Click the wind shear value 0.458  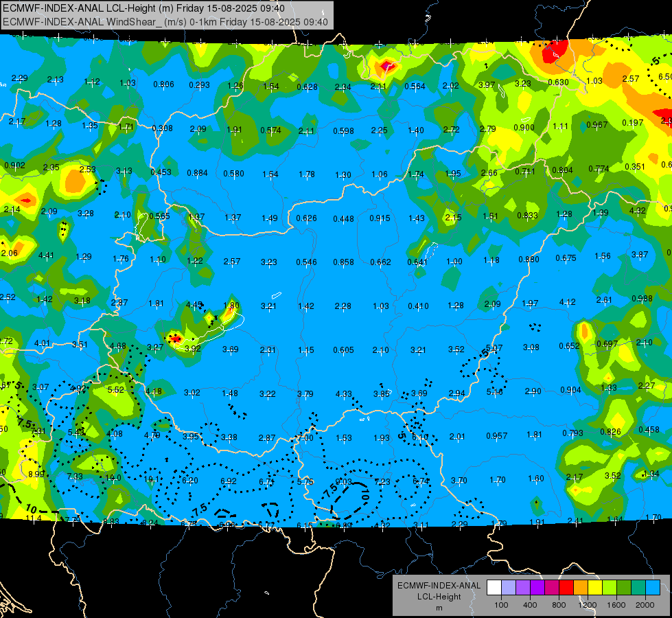tap(649, 430)
